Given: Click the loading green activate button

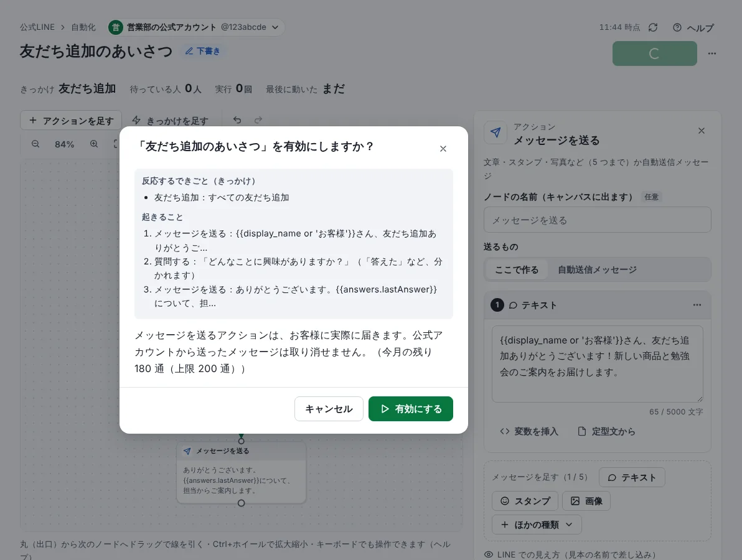Looking at the screenshot, I should coord(654,54).
